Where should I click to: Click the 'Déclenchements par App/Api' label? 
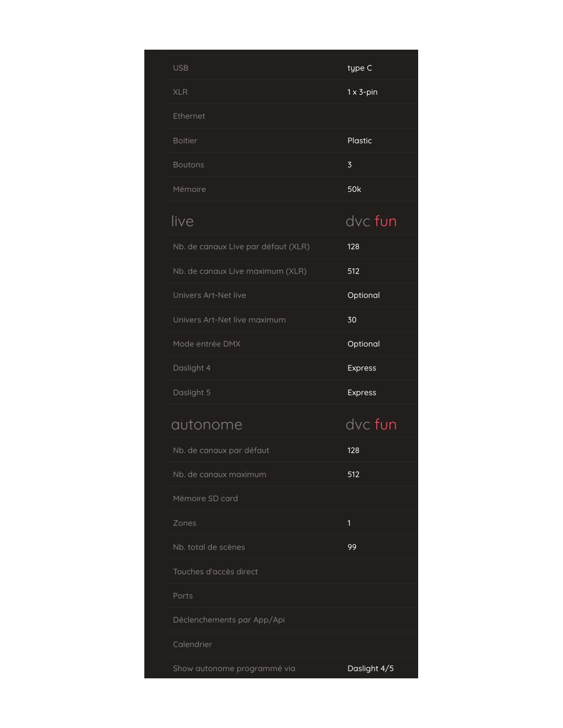[x=229, y=620]
